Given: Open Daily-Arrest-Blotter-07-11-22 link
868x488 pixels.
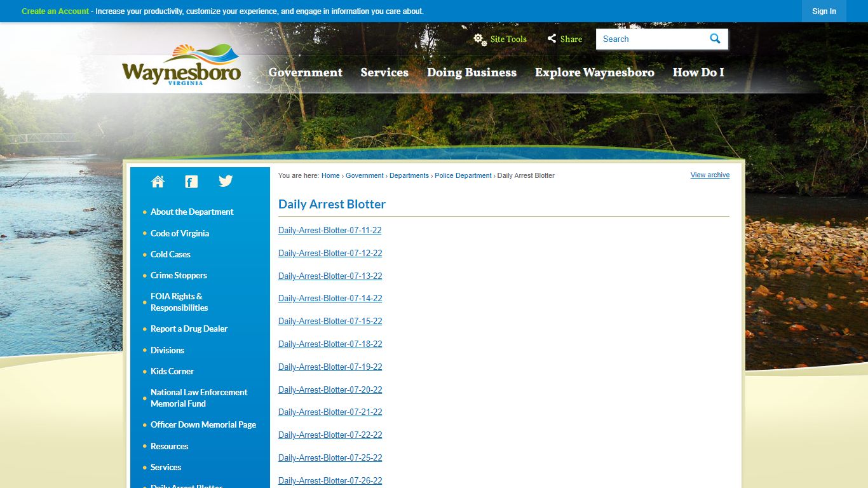Looking at the screenshot, I should 330,231.
